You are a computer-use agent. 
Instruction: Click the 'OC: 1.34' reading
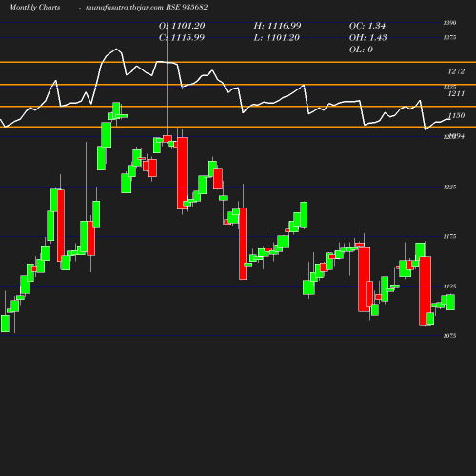coord(367,26)
